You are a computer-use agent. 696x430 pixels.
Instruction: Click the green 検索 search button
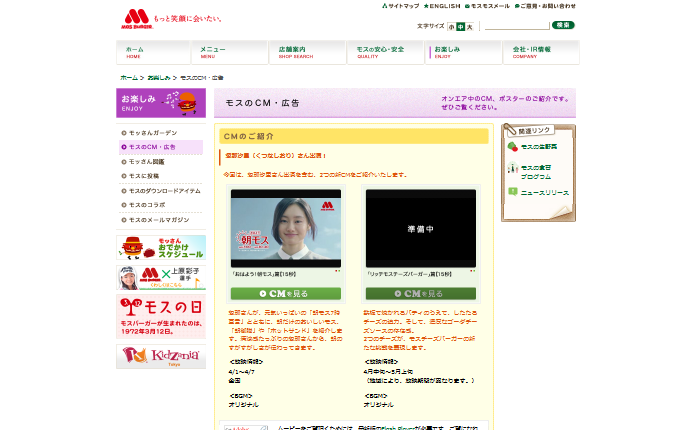click(x=563, y=25)
